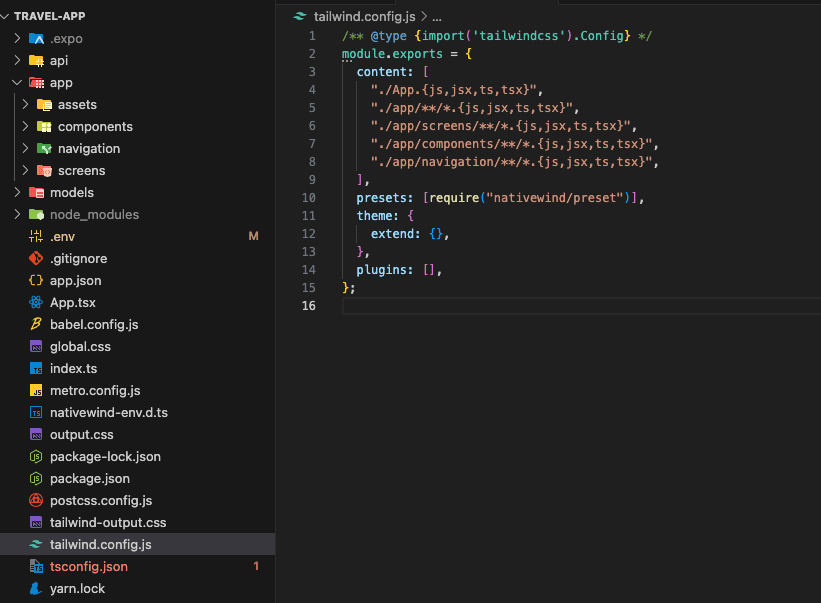Screen dimensions: 821x603
Task: Click the CSS icon of output.css
Action: [36, 434]
